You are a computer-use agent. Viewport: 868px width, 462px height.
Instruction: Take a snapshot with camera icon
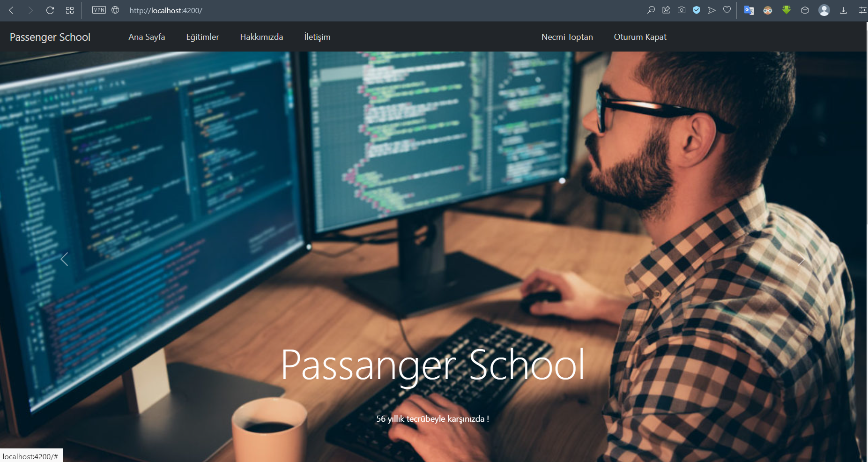[x=682, y=10]
